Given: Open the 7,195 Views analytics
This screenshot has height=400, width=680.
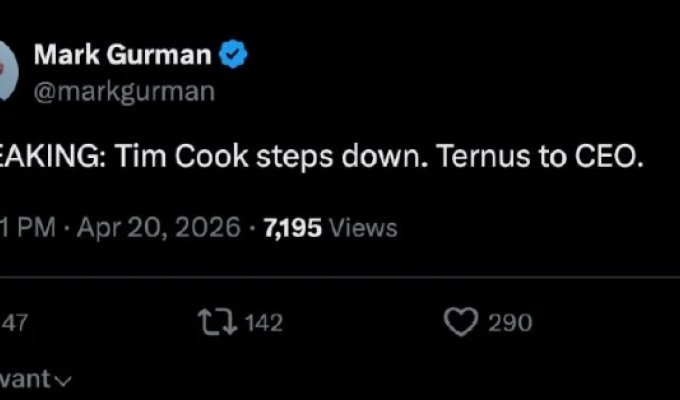Looking at the screenshot, I should coord(292,228).
